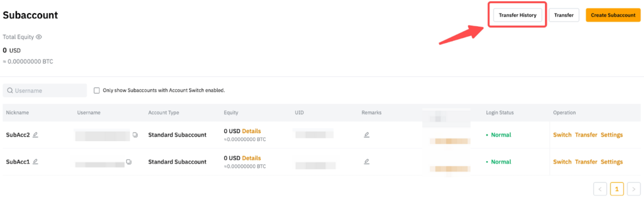Enable Only show Subaccounts with Account Switch checkbox

[x=97, y=91]
